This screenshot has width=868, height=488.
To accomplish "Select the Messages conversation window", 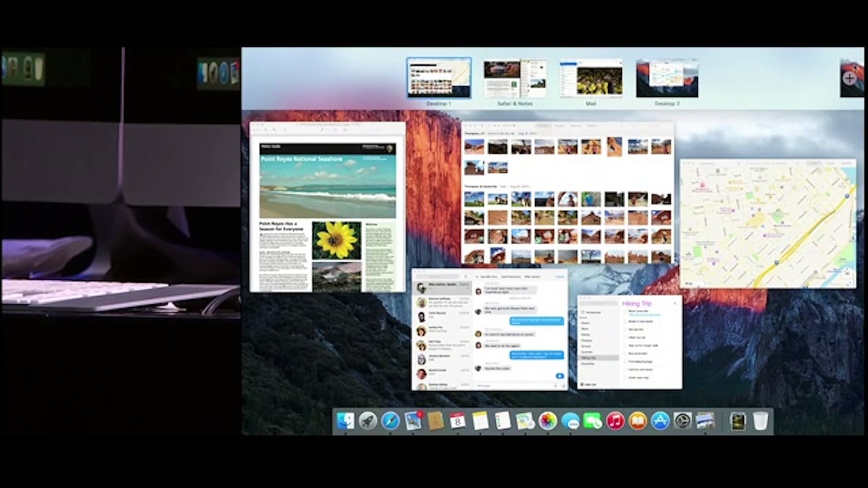I will [490, 329].
